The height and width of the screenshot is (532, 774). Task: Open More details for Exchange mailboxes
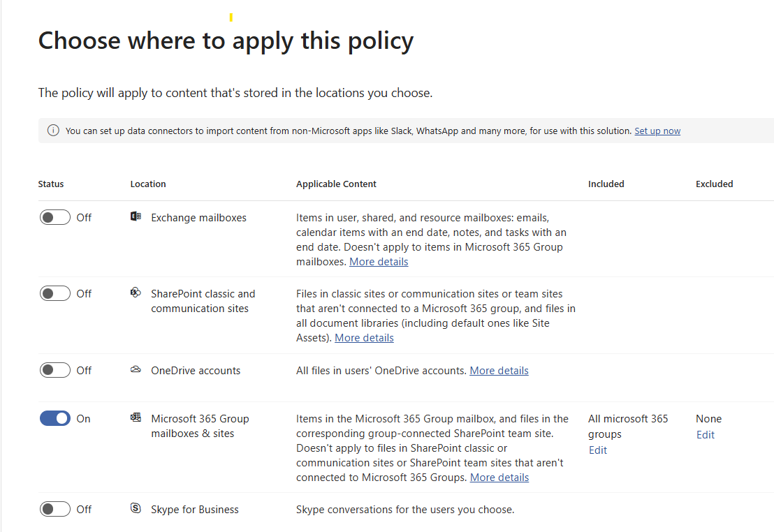tap(379, 262)
